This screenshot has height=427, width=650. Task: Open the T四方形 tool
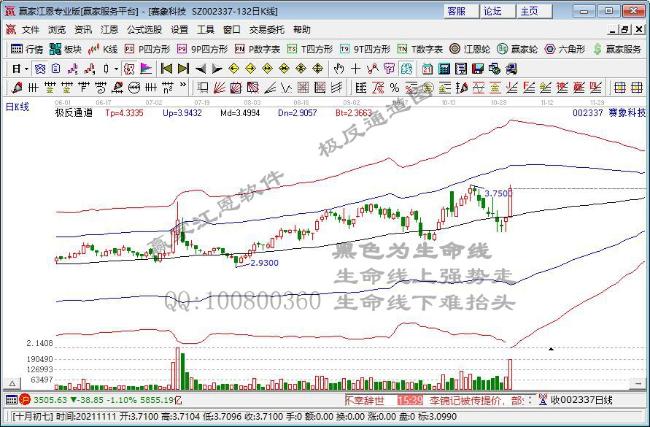[x=310, y=49]
